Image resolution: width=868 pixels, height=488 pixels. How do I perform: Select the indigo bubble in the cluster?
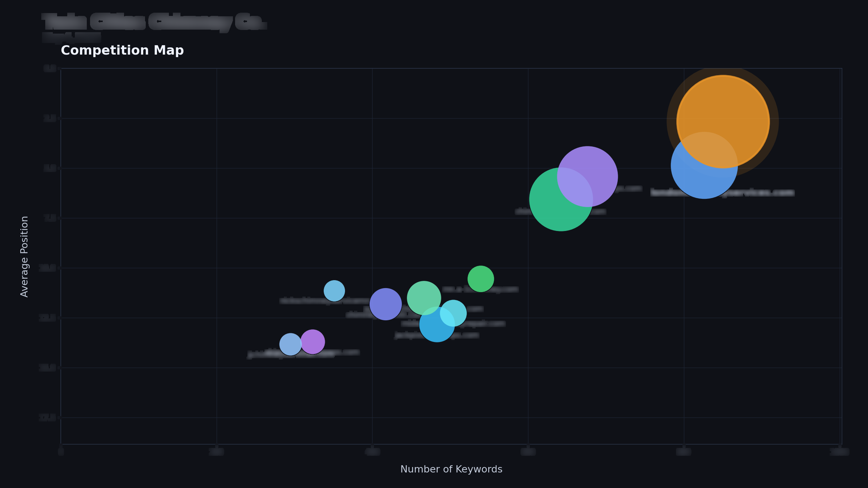click(x=386, y=304)
